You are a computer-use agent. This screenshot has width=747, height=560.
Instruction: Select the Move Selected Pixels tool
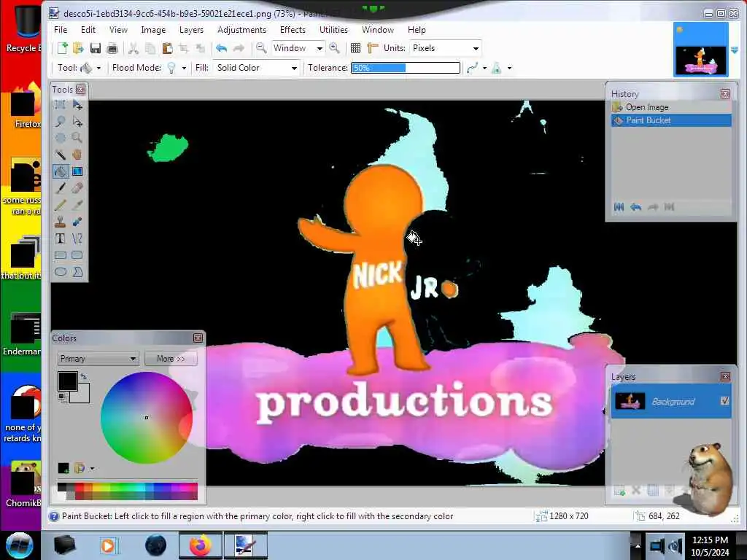[77, 105]
